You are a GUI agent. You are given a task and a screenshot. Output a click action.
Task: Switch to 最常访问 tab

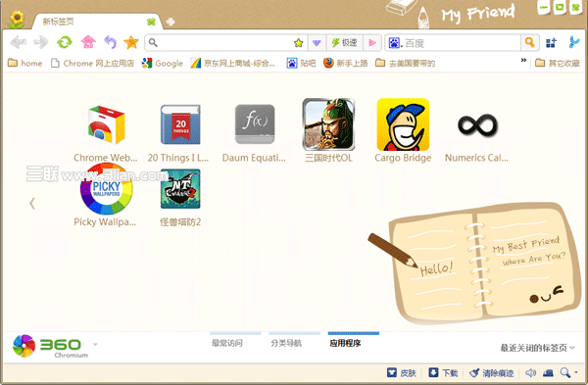point(227,343)
